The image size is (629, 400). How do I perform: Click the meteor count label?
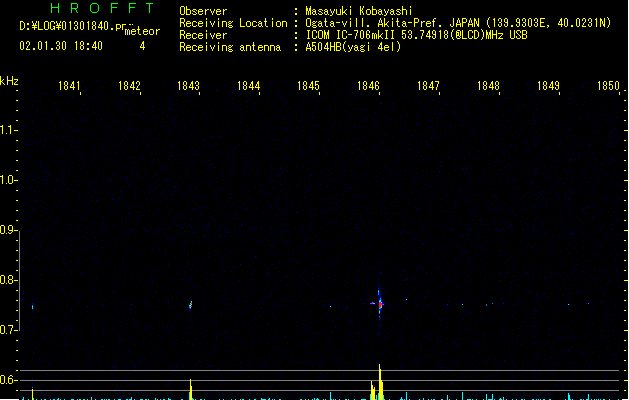(142, 31)
